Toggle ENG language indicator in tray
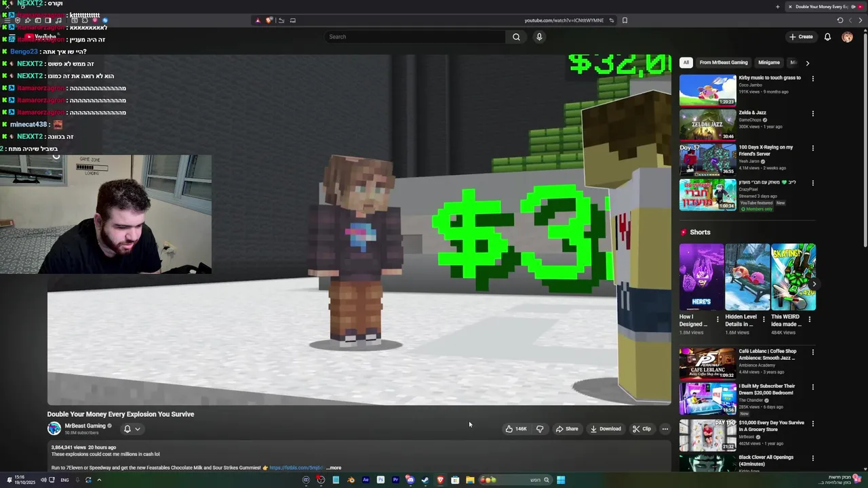The width and height of the screenshot is (868, 488). click(x=64, y=480)
